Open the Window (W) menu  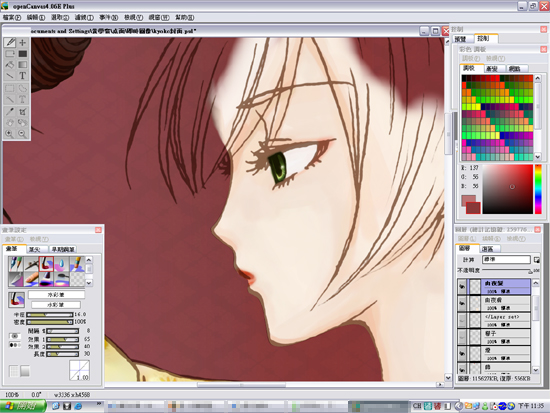point(159,17)
